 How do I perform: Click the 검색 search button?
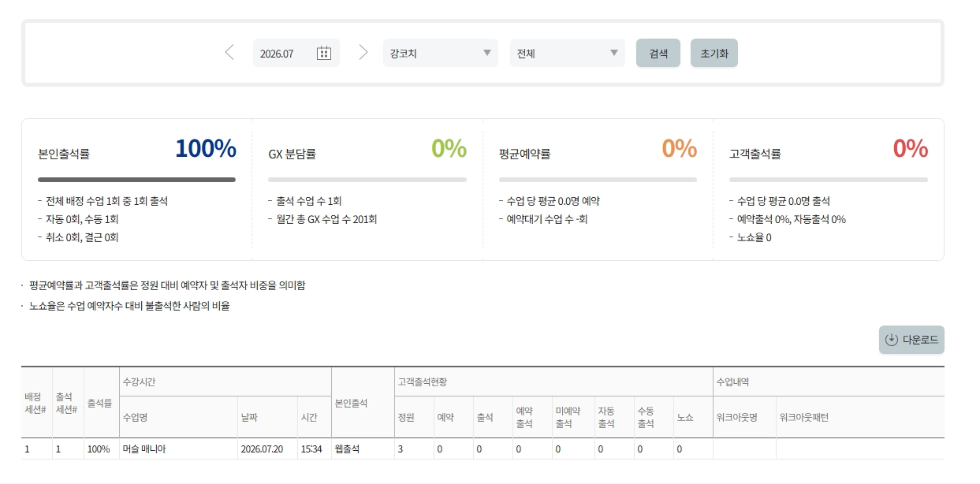click(x=658, y=53)
